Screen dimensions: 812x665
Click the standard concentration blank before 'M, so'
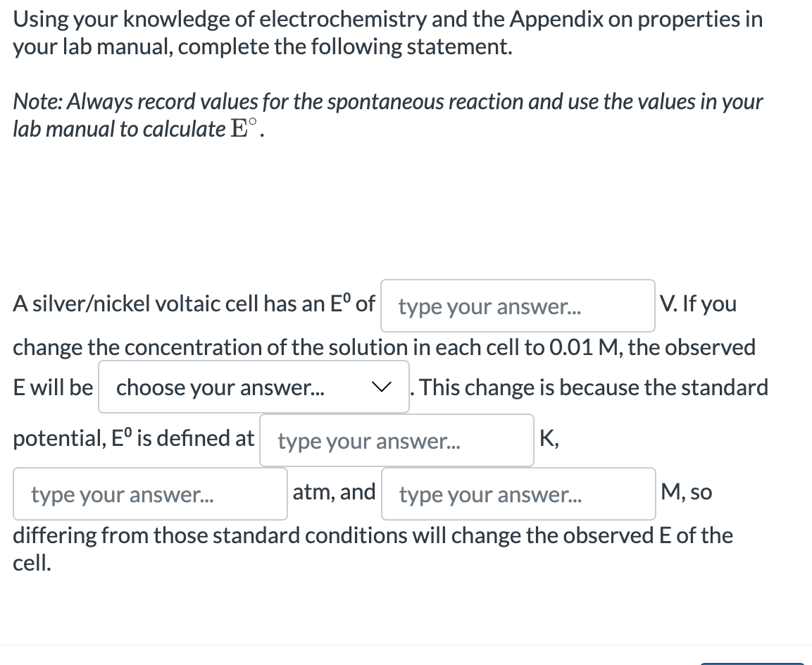pyautogui.click(x=518, y=493)
